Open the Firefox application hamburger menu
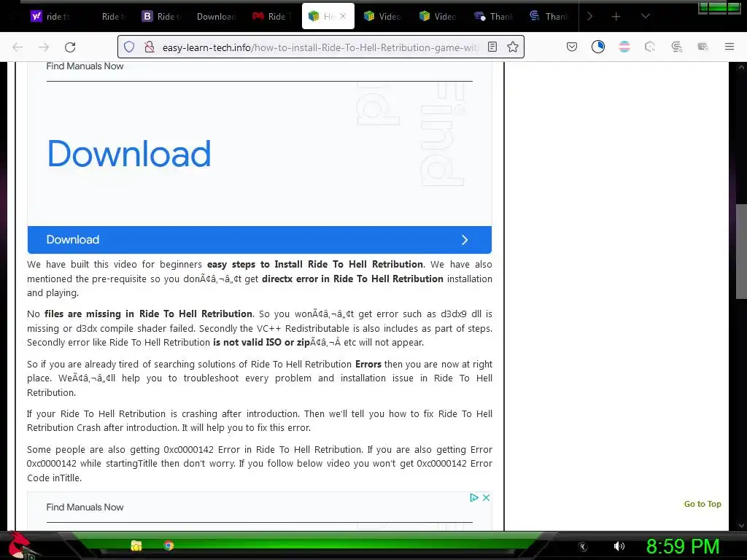The height and width of the screenshot is (560, 747). coord(729,47)
